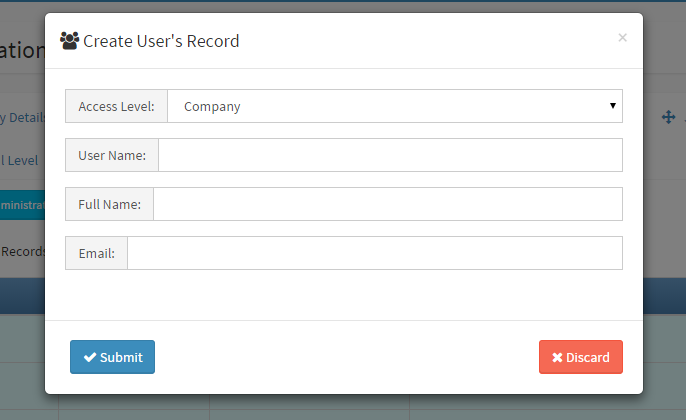Discard the user record form
The width and height of the screenshot is (686, 420).
(581, 357)
